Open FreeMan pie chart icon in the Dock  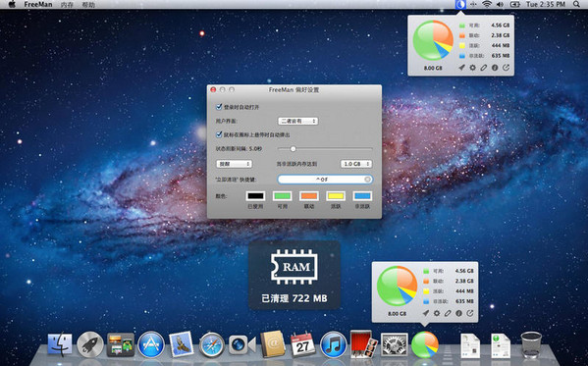coord(424,344)
